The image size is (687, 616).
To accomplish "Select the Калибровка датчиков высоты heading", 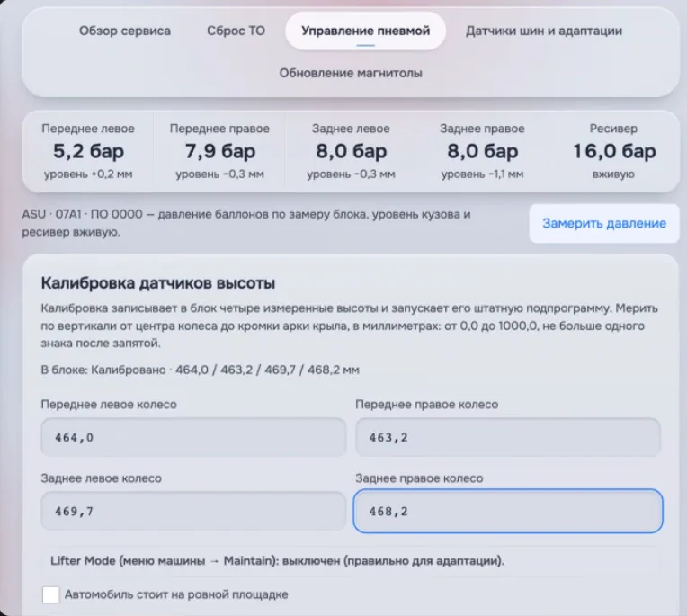I will click(x=157, y=283).
